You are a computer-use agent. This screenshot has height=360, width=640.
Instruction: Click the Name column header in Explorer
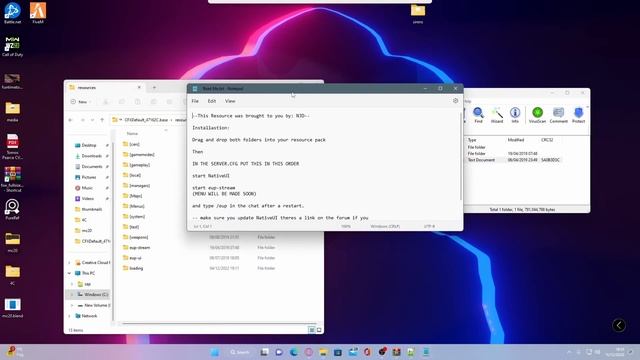(132, 133)
